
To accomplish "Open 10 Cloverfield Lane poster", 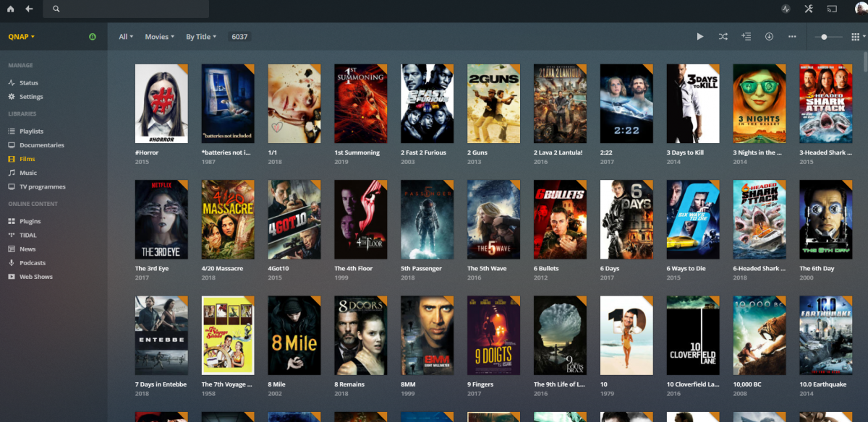I will pos(693,335).
